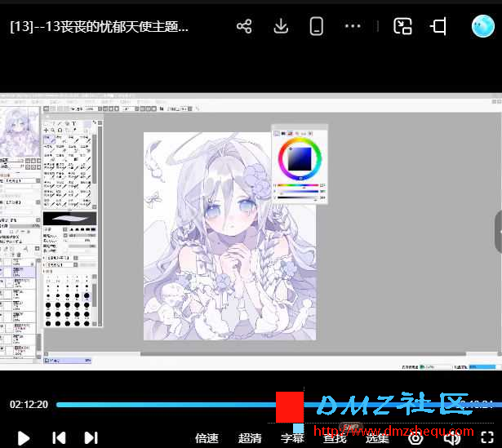The width and height of the screenshot is (502, 448).
Task: Select the Zoom magnifier tool in SAI
Action: (53, 131)
